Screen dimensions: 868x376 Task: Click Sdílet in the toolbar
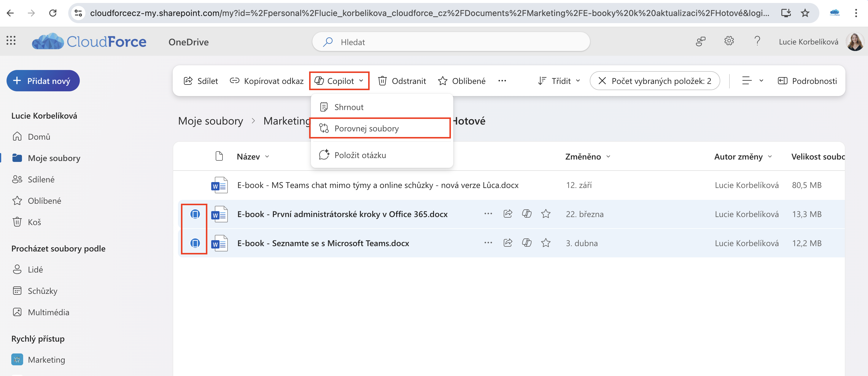pyautogui.click(x=201, y=81)
